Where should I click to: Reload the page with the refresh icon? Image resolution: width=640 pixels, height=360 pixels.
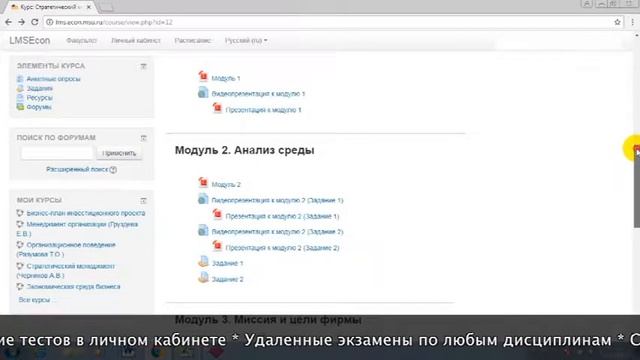pos(35,22)
